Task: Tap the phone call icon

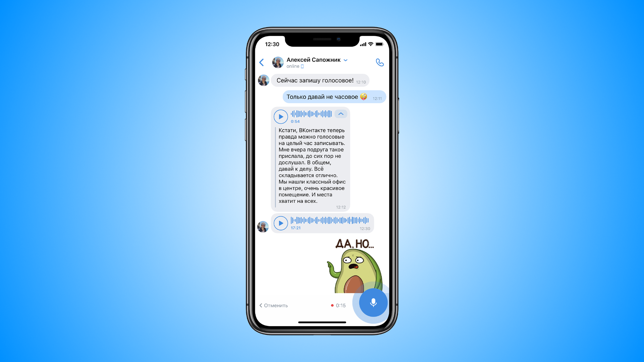Action: [379, 62]
